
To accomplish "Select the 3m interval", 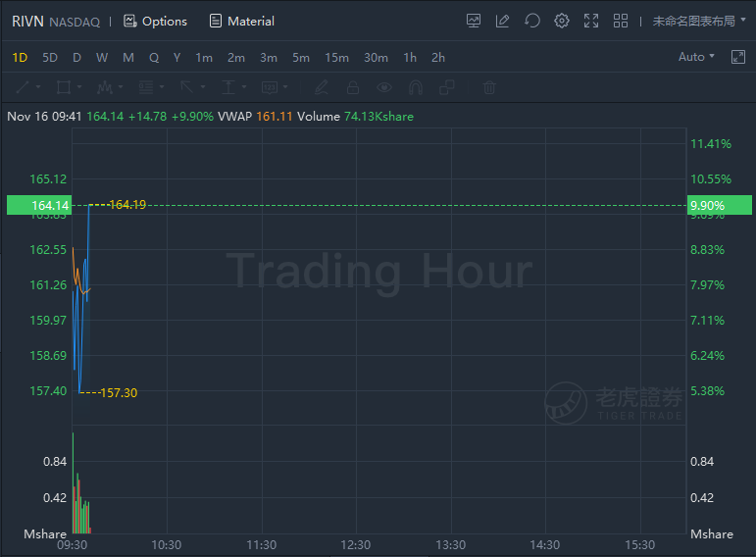I will (269, 58).
